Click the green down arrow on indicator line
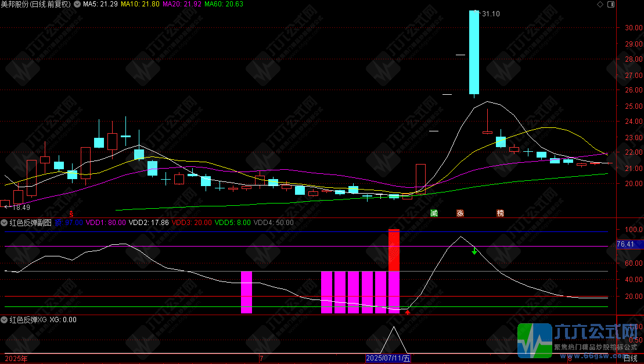 [474, 251]
